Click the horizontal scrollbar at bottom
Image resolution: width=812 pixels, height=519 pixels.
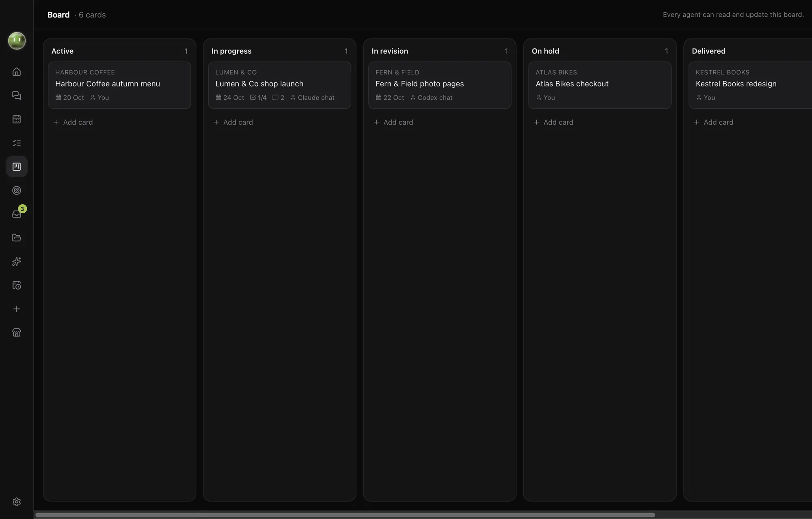point(345,515)
